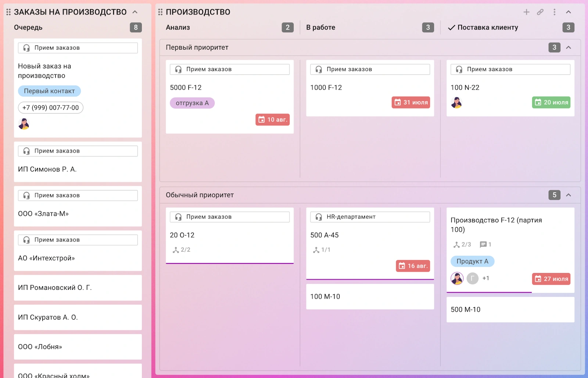Click subtasks icon on 20 O-12 card
588x378 pixels.
point(176,250)
